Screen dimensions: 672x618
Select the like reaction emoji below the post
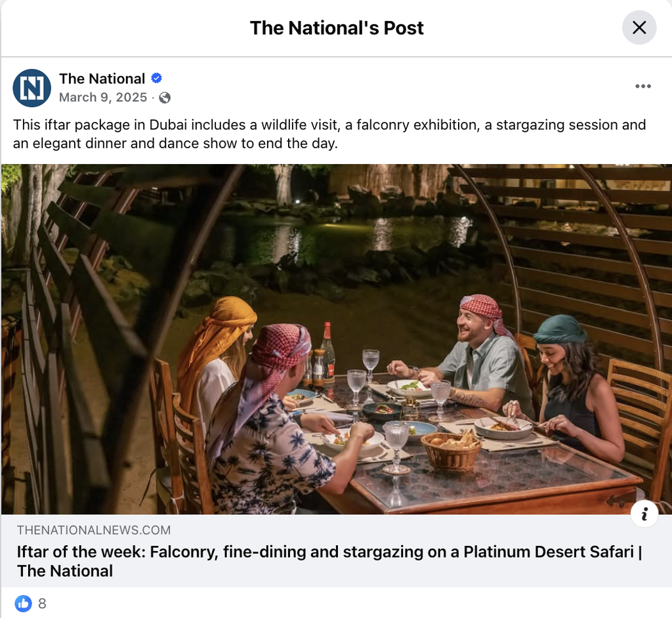point(24,602)
